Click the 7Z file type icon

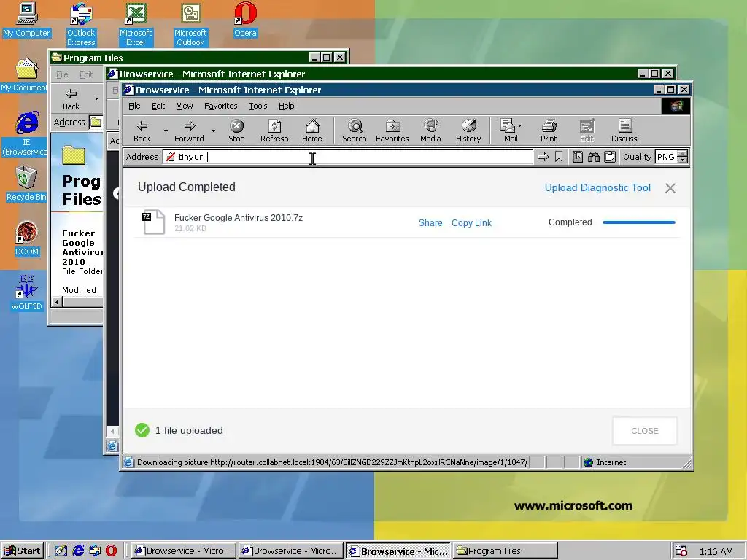153,222
